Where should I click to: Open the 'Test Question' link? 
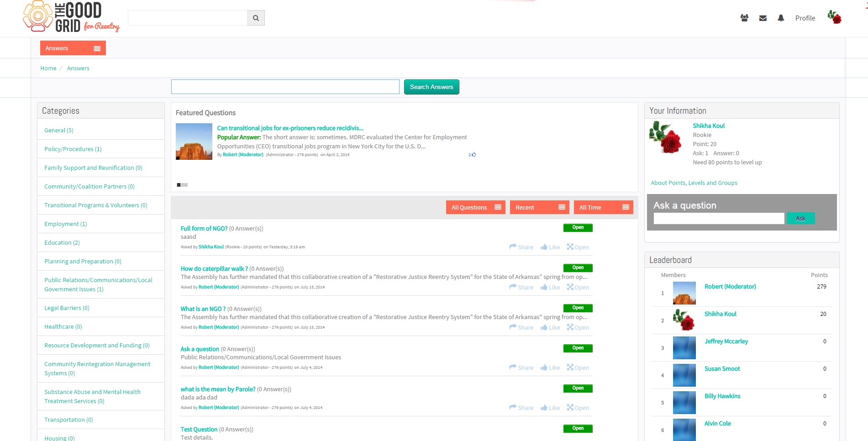[199, 429]
